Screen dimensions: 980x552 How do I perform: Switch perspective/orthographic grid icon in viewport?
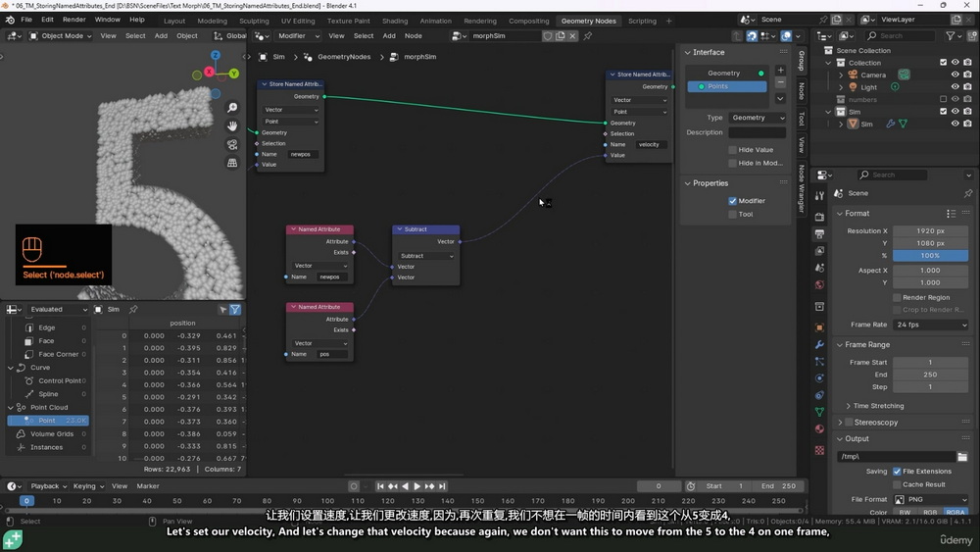pos(232,163)
